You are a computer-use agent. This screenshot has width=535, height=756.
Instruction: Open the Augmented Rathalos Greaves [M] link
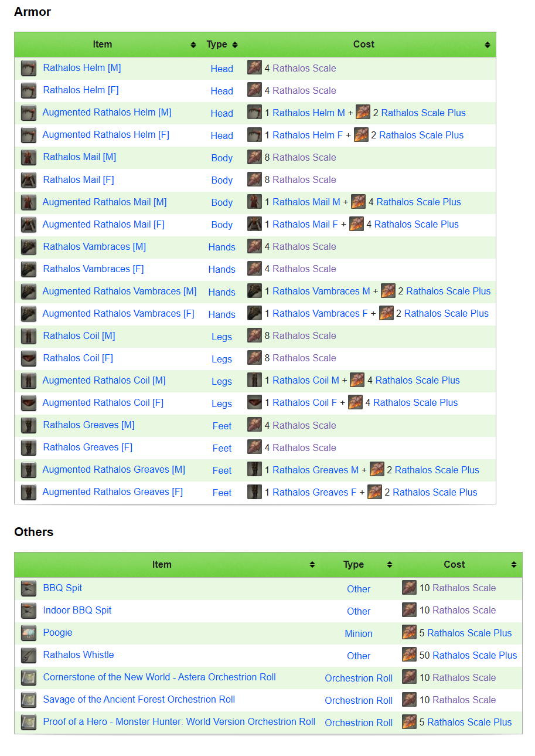[x=114, y=469]
